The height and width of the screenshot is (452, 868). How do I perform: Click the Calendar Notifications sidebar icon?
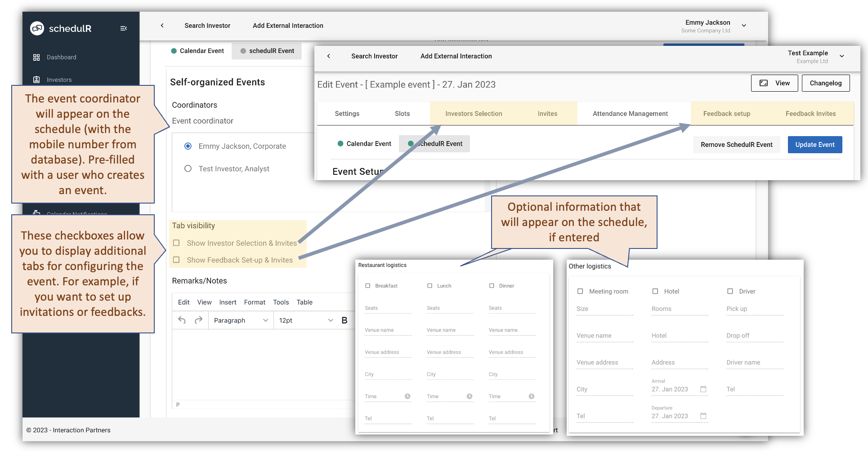pos(36,213)
